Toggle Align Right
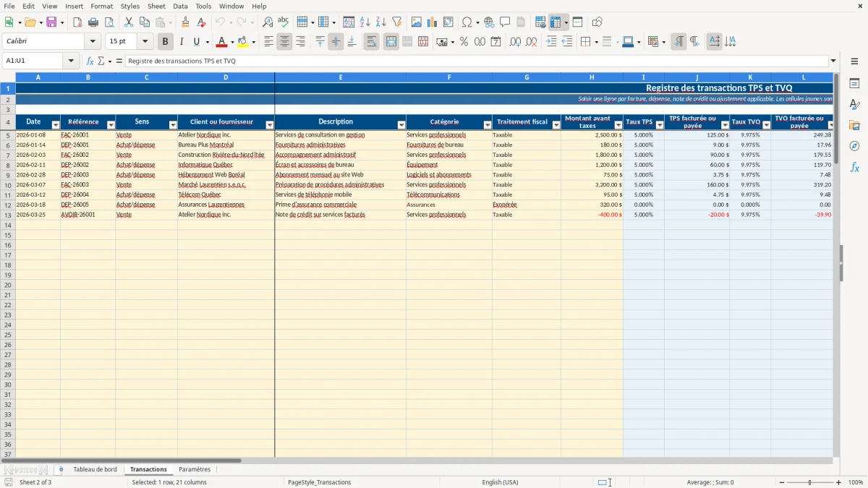This screenshot has width=868, height=488. click(x=300, y=42)
